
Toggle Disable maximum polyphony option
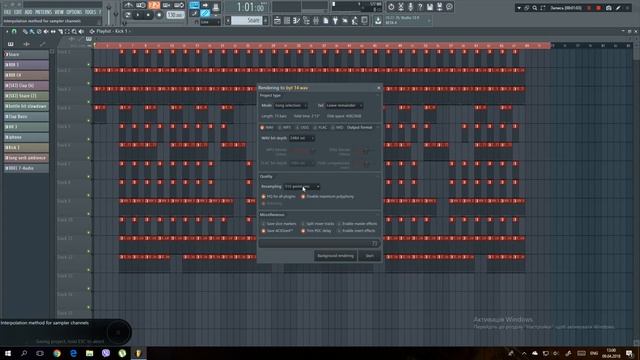pos(327,196)
